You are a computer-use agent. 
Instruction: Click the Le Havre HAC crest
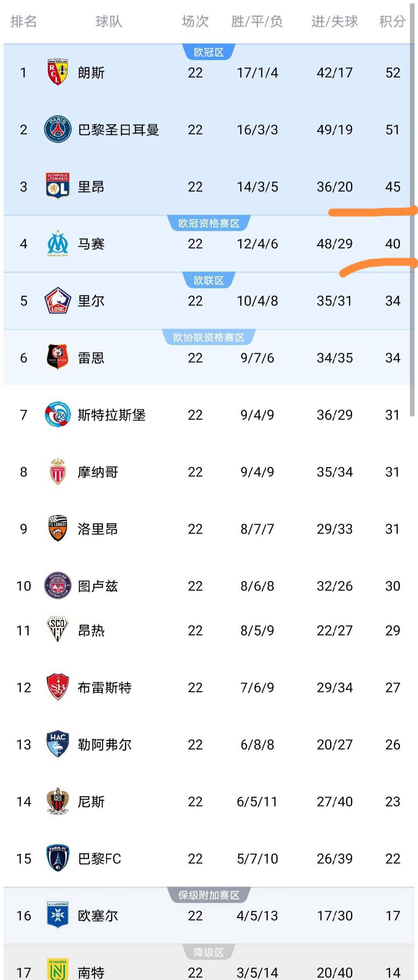click(58, 744)
